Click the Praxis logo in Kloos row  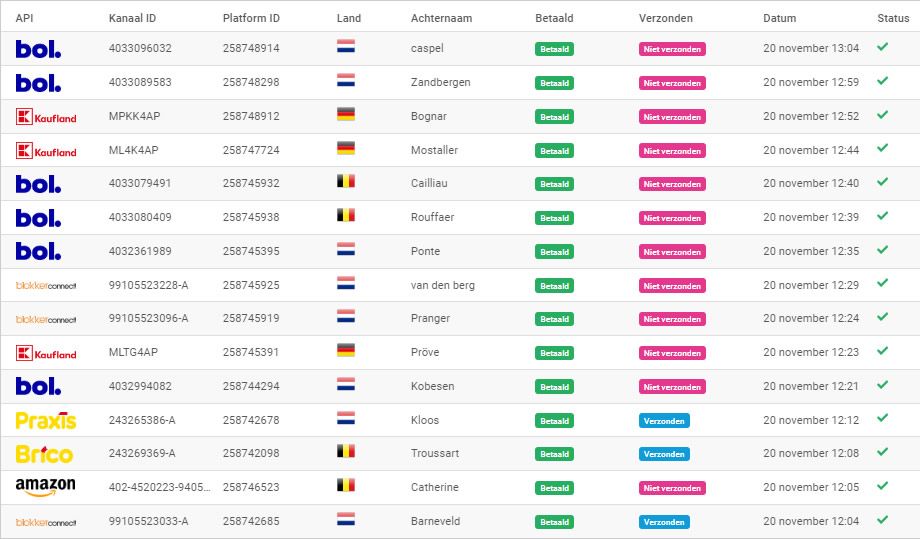46,421
